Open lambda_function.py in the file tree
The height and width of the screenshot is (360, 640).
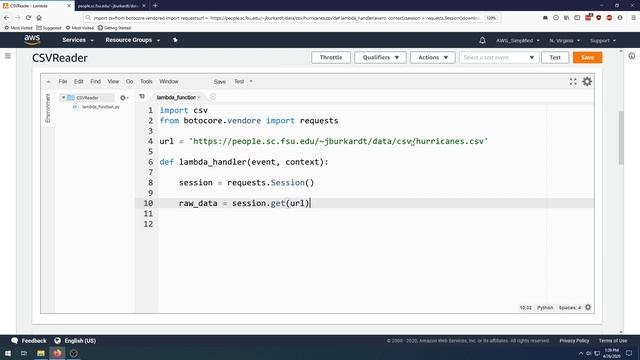(x=100, y=107)
